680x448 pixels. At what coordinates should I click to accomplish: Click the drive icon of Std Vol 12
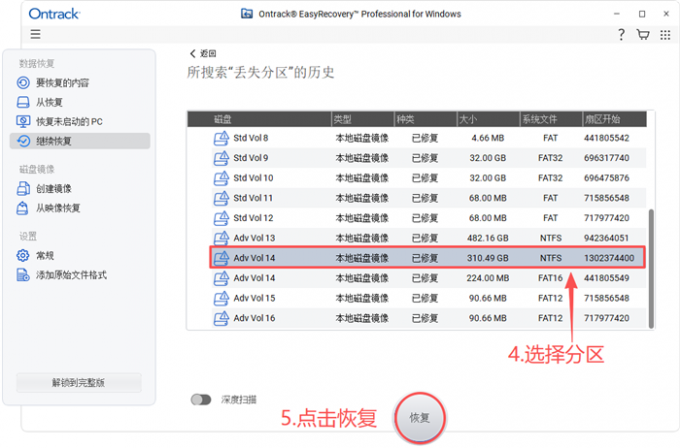(x=221, y=218)
